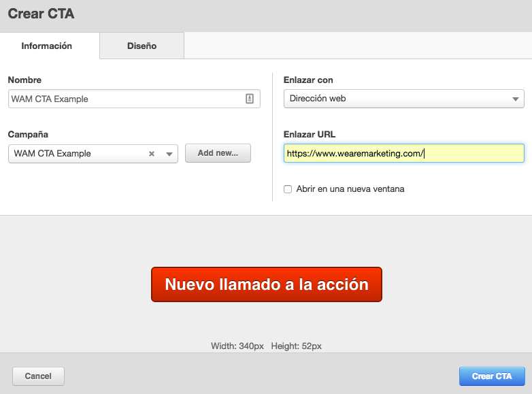Enable Abrir en una nueva ventana checkbox
This screenshot has height=394, width=532.
coord(288,189)
